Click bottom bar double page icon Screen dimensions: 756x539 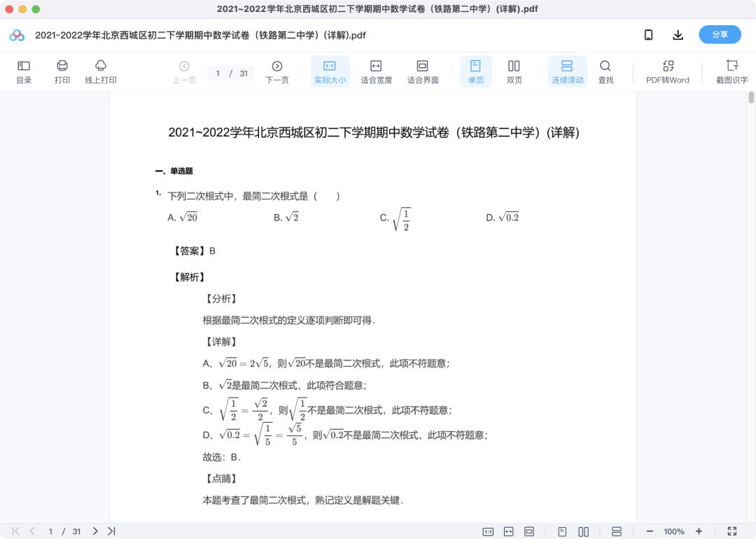(583, 532)
